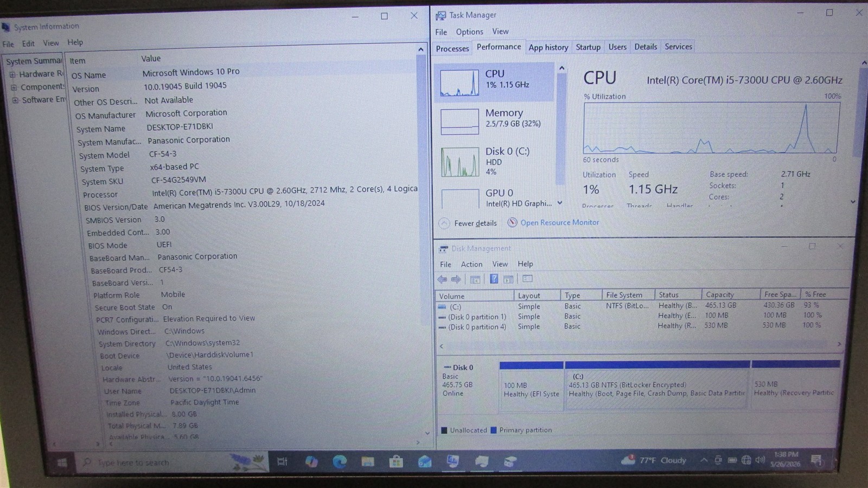Select the Memory thumbnail in Task Manager
The width and height of the screenshot is (868, 488).
click(459, 121)
